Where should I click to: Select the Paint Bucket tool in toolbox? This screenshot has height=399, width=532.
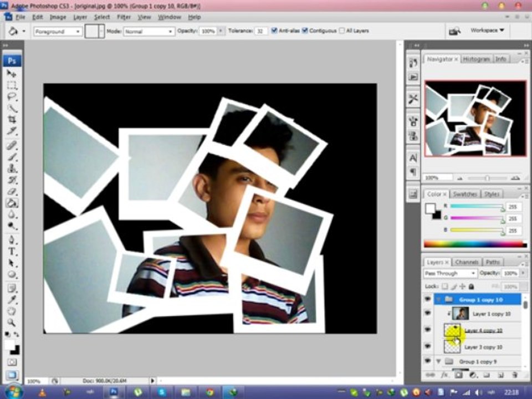tap(12, 203)
